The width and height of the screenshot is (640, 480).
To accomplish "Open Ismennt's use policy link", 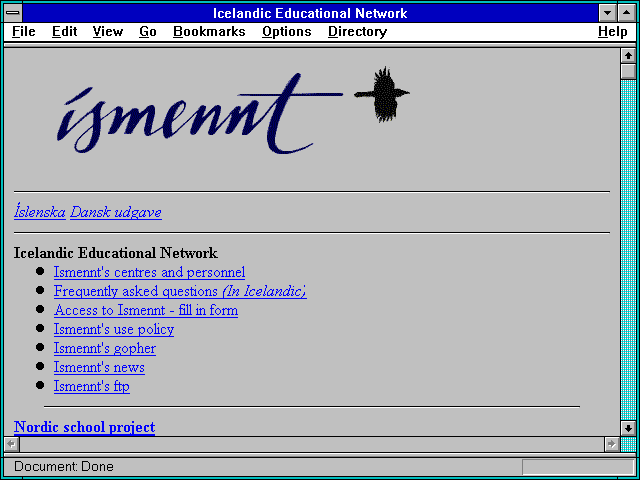I will coord(114,329).
